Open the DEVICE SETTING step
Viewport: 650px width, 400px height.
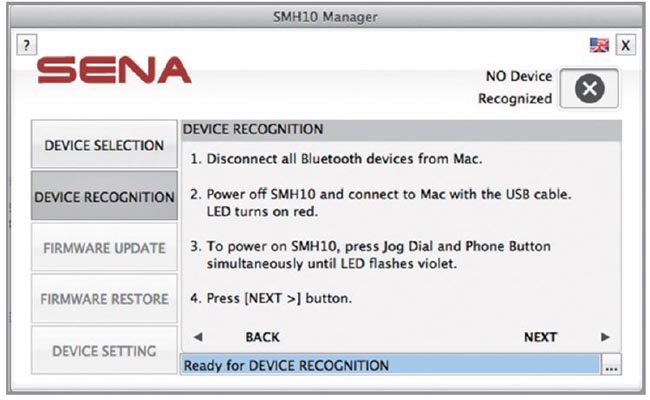(104, 351)
